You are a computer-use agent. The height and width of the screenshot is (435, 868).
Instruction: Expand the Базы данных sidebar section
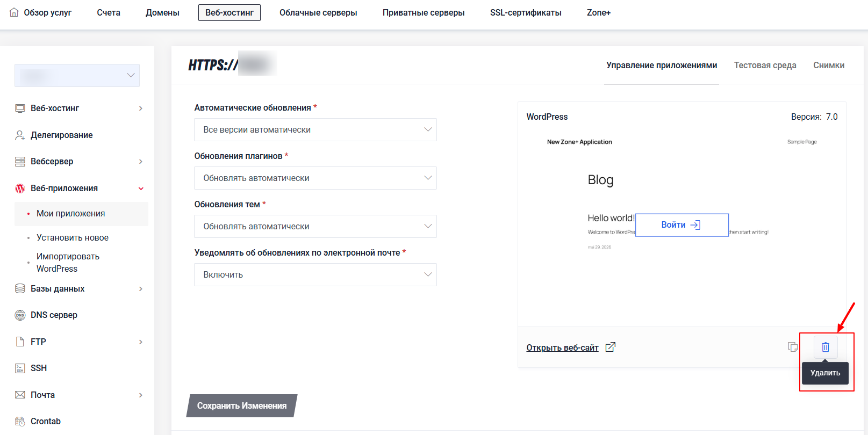tap(80, 289)
